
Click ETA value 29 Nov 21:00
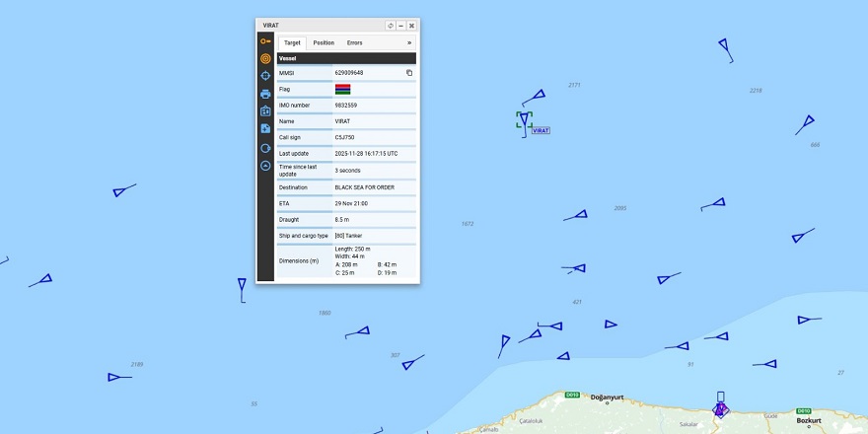click(351, 204)
